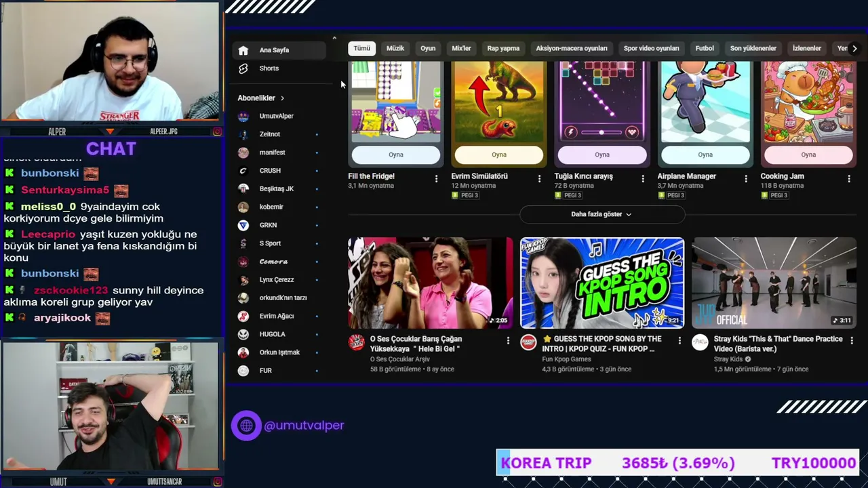Image resolution: width=868 pixels, height=488 pixels.
Task: Open the Ana Sayfa home icon
Action: click(243, 50)
